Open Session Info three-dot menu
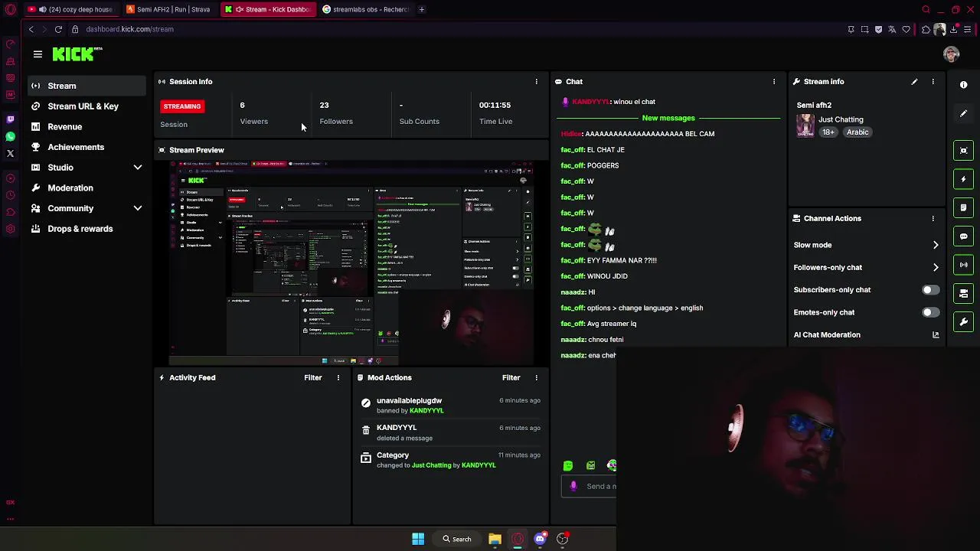Viewport: 980px width, 551px height. [x=537, y=81]
